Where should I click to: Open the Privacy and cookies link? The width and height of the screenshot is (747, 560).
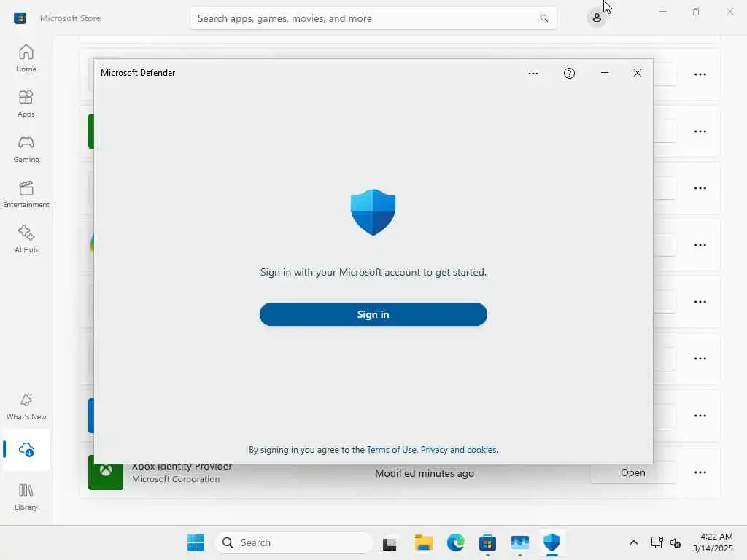(459, 450)
